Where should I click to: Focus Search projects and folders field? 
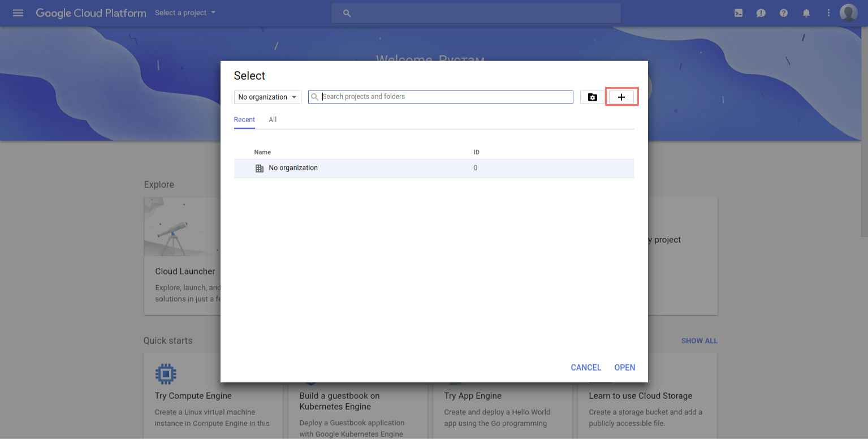[441, 97]
